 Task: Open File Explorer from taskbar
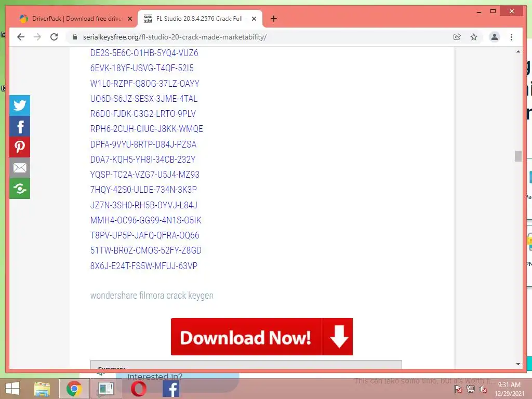pyautogui.click(x=42, y=389)
